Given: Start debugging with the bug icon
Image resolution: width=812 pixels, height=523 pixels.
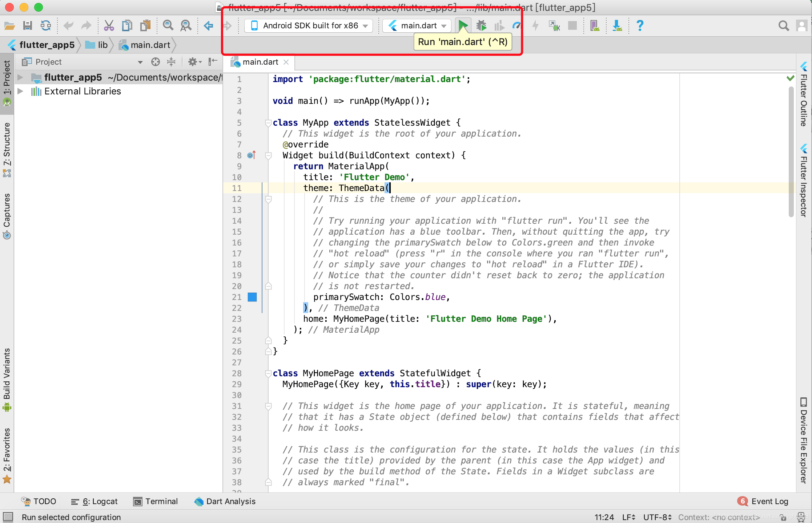Looking at the screenshot, I should point(481,25).
